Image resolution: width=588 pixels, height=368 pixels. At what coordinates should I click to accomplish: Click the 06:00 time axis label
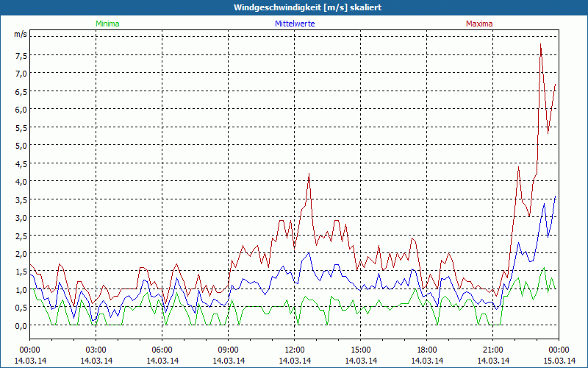(x=162, y=350)
